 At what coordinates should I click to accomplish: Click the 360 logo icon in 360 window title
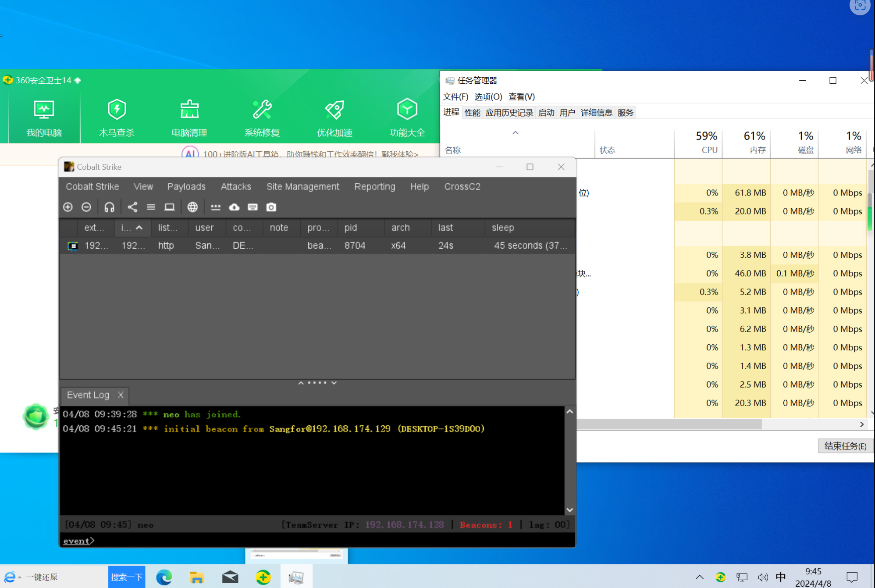tap(8, 80)
